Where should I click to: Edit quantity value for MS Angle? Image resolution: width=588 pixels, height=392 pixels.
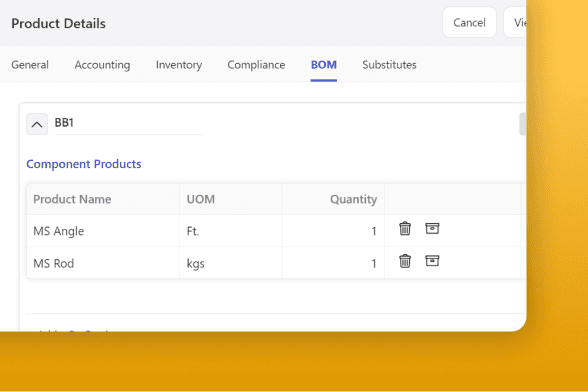click(333, 231)
